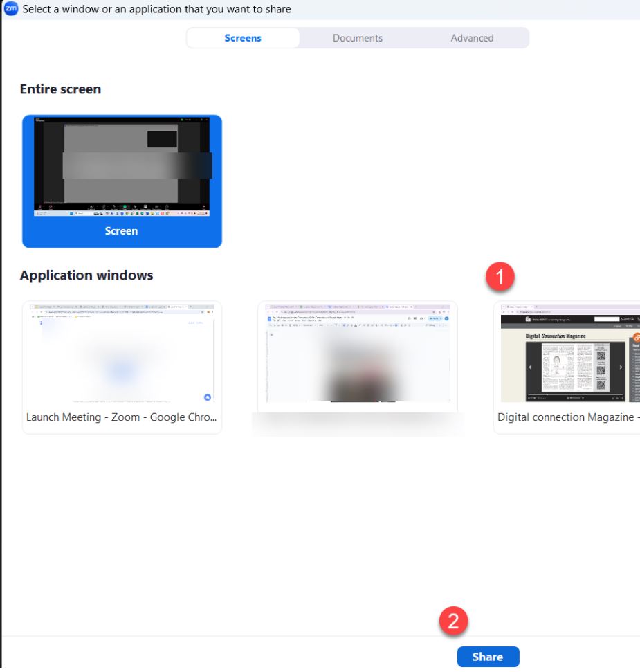This screenshot has width=640, height=672.
Task: Select the Screens tab
Action: [x=243, y=38]
